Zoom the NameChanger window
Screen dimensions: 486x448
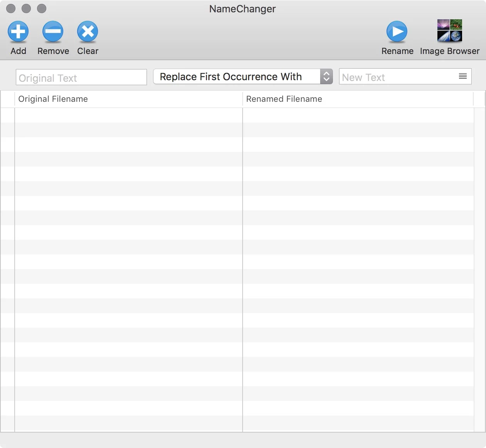coord(41,8)
